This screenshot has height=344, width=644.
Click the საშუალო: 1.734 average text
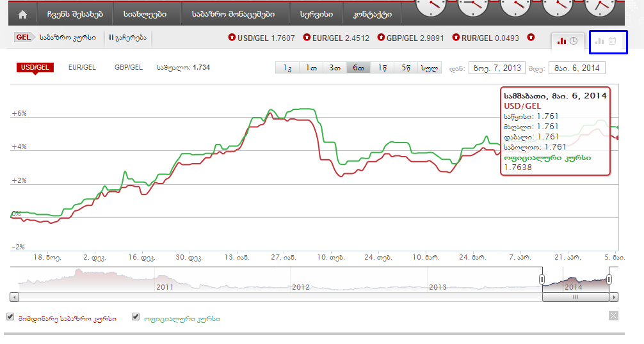point(183,67)
